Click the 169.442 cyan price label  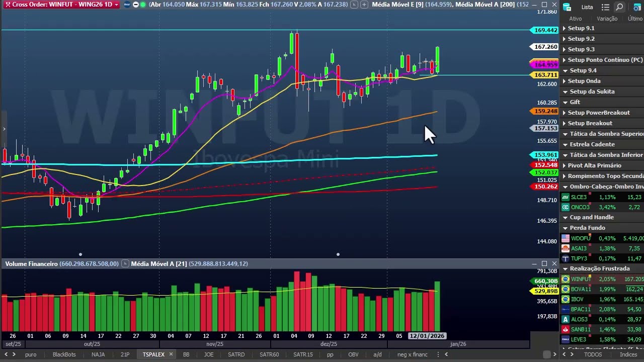(x=545, y=30)
